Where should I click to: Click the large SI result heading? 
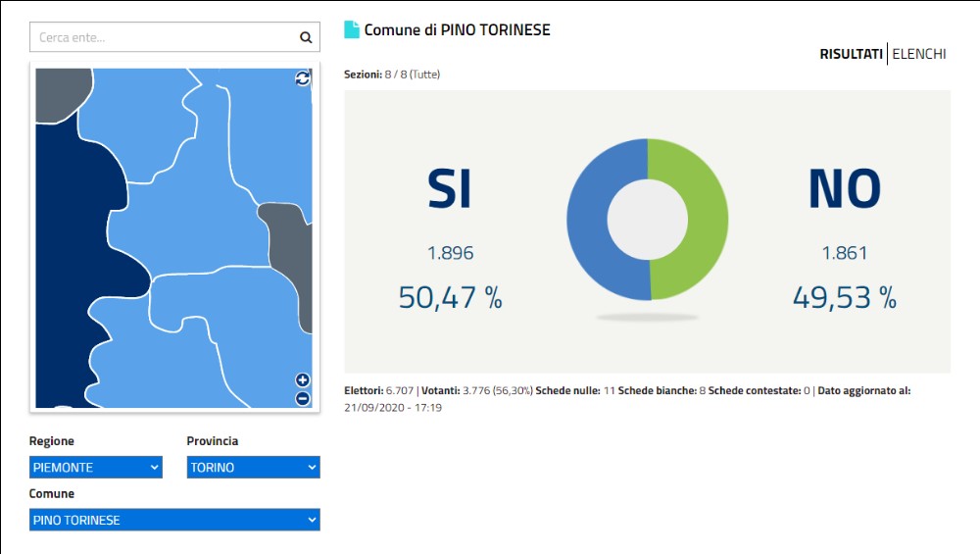tap(450, 189)
